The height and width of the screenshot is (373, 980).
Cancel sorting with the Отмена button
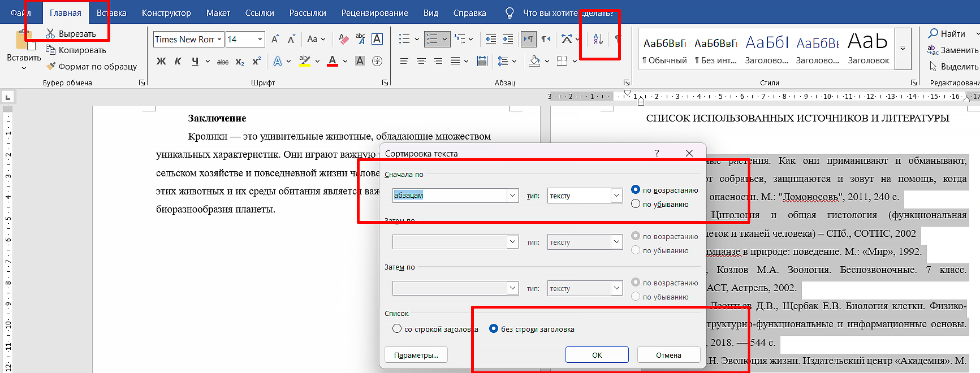(x=668, y=355)
